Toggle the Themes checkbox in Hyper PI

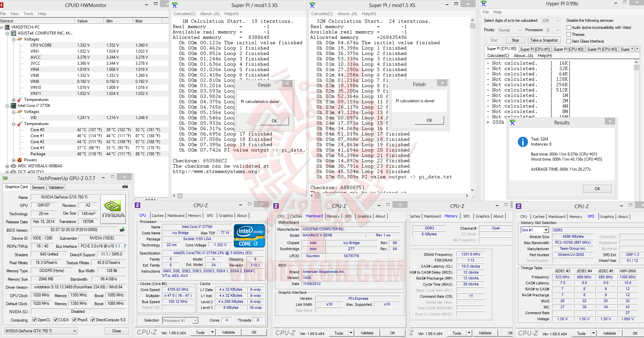pos(569,35)
